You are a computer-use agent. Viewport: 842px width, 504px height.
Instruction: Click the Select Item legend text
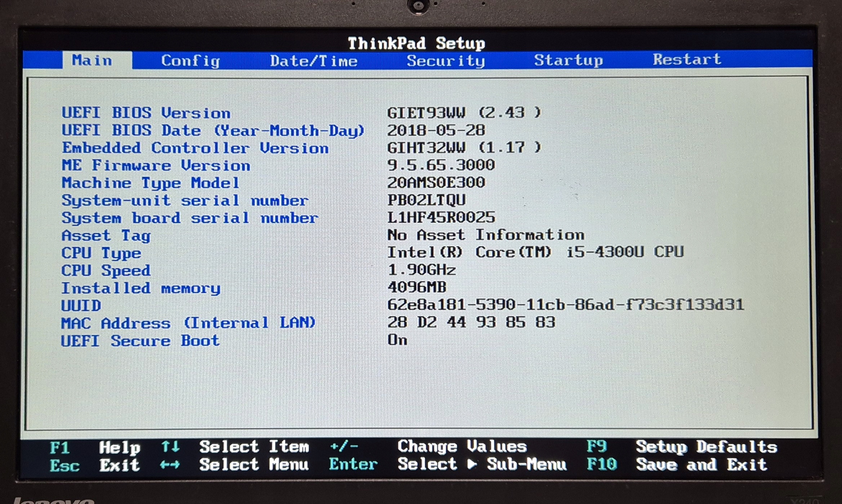(254, 447)
